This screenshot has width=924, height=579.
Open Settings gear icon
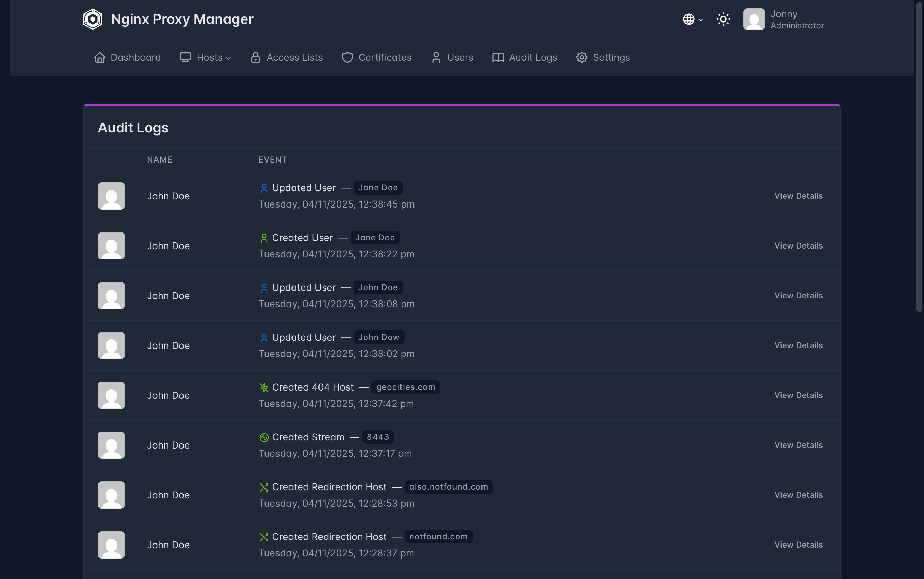[x=581, y=57]
